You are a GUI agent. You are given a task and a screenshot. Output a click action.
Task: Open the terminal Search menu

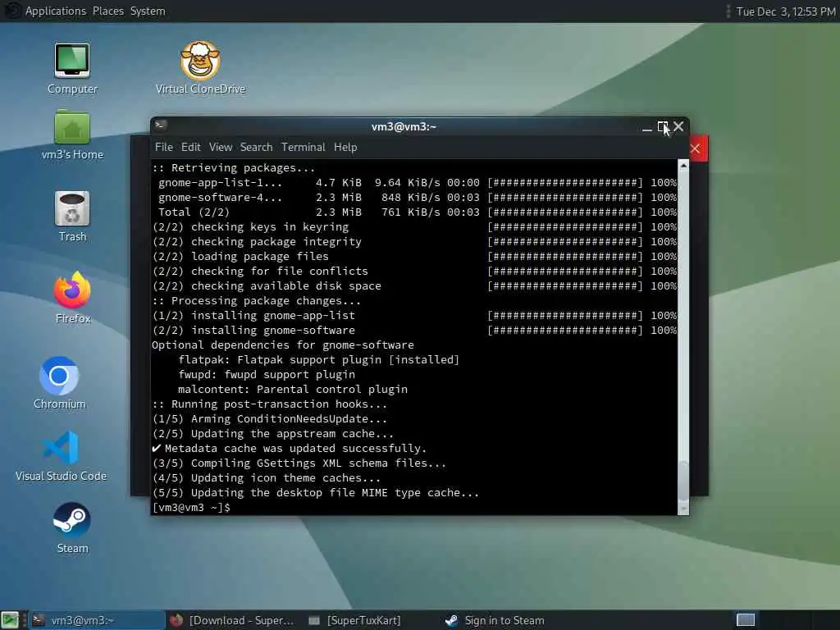256,147
